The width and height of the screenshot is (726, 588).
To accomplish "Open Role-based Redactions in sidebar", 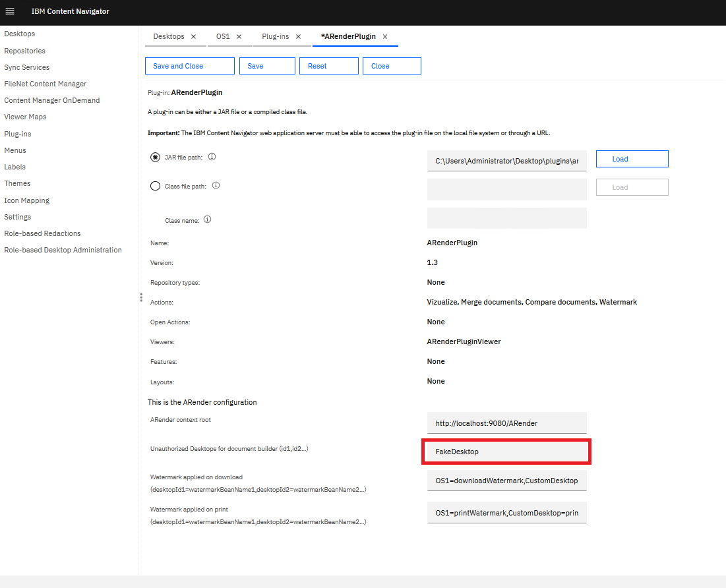I will pyautogui.click(x=42, y=233).
